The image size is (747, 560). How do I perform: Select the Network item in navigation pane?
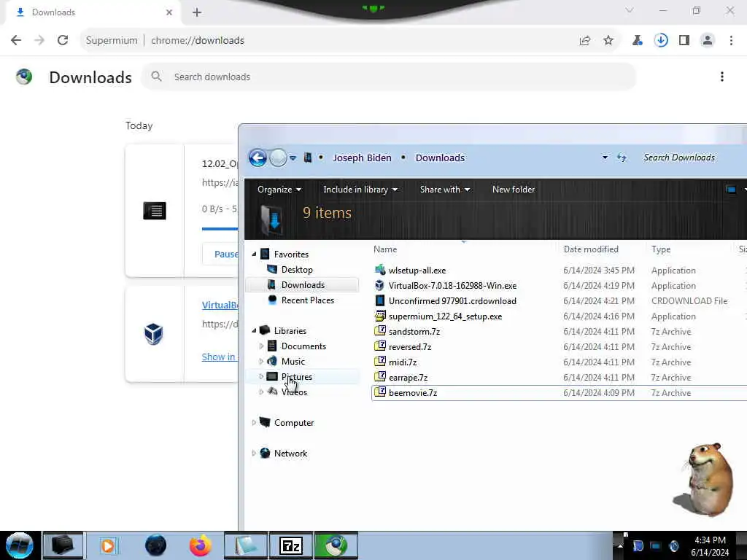pos(290,454)
